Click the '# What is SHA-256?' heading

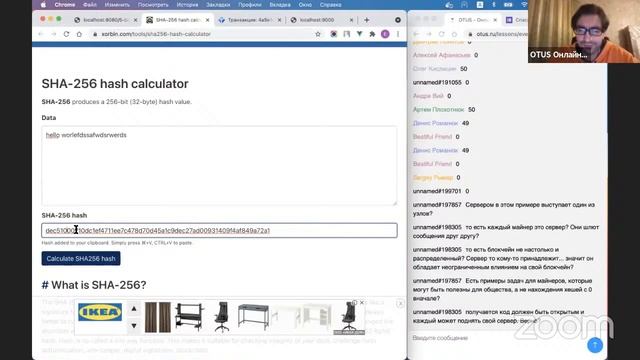tap(94, 285)
